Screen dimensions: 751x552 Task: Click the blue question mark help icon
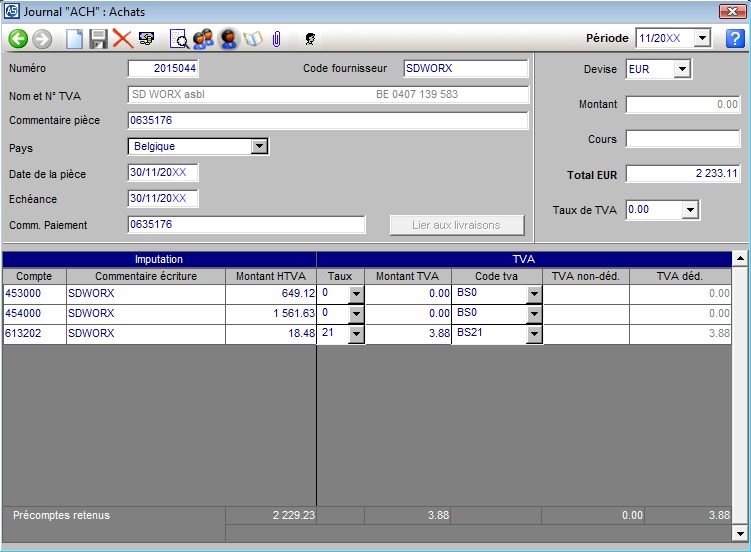pyautogui.click(x=734, y=39)
